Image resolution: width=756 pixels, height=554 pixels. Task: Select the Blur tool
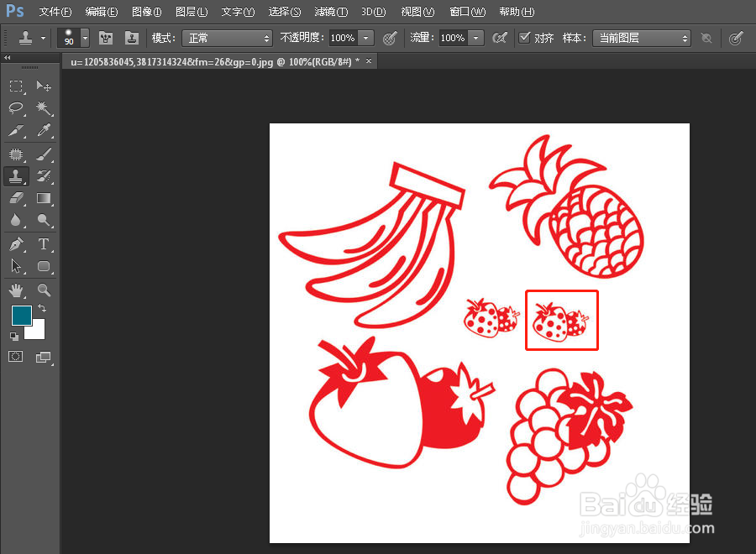16,220
